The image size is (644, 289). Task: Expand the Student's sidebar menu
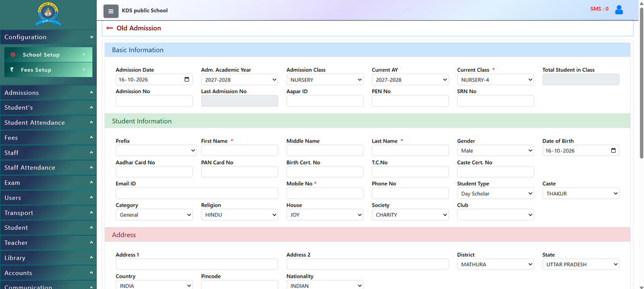click(x=48, y=107)
